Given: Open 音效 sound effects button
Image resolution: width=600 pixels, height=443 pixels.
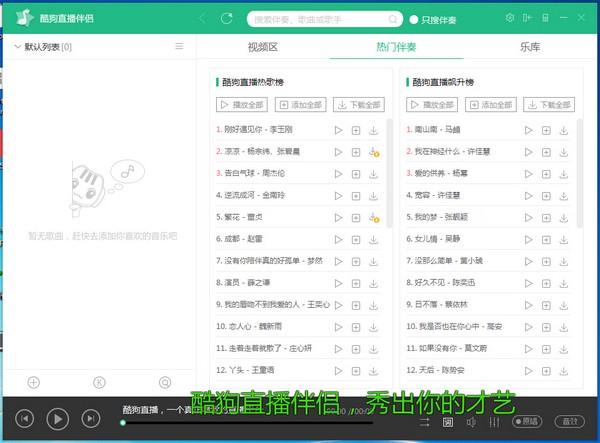Looking at the screenshot, I should [569, 422].
